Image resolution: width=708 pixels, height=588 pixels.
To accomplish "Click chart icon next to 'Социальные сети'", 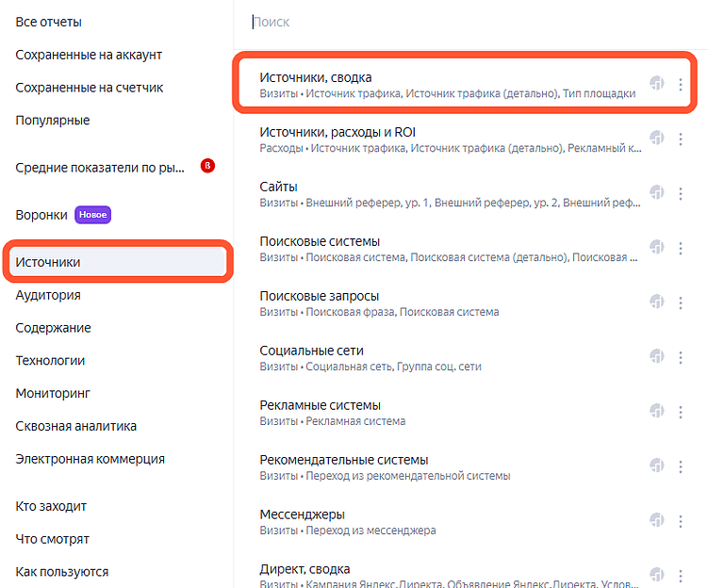I will (x=657, y=357).
